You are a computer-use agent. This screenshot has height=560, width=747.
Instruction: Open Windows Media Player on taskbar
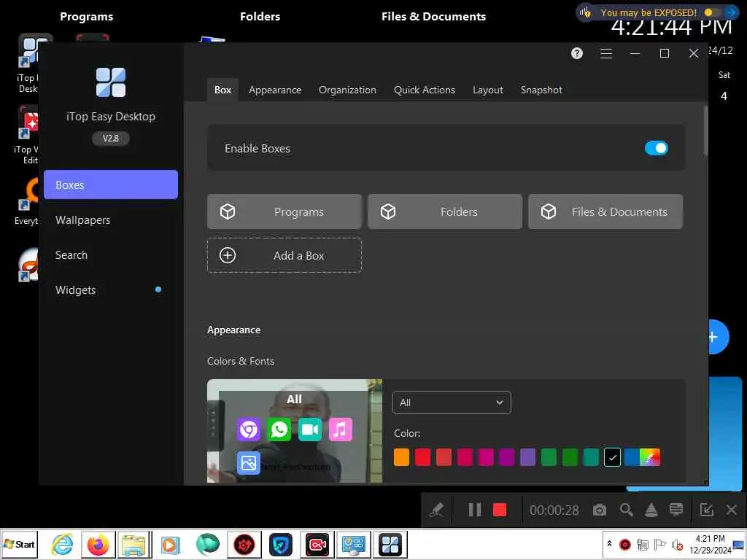[170, 544]
